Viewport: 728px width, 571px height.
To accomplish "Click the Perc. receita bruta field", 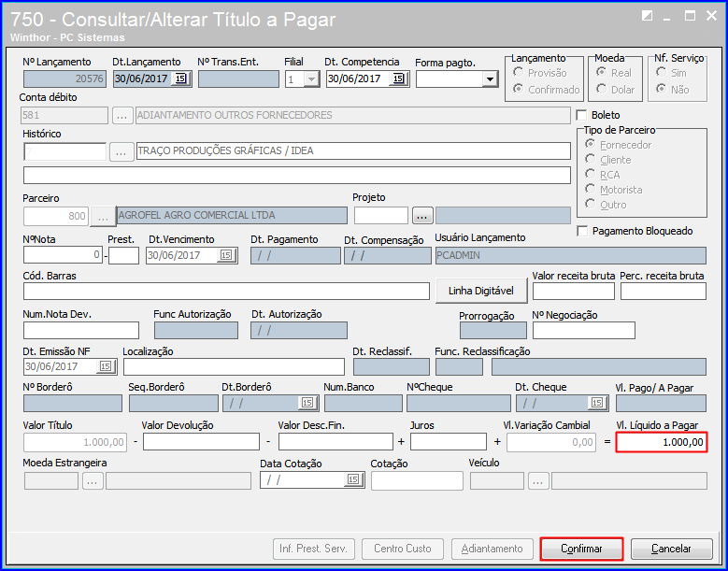I will [664, 292].
